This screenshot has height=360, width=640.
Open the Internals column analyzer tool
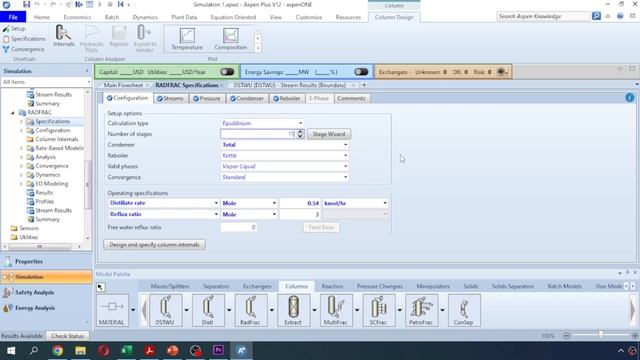coord(64,36)
